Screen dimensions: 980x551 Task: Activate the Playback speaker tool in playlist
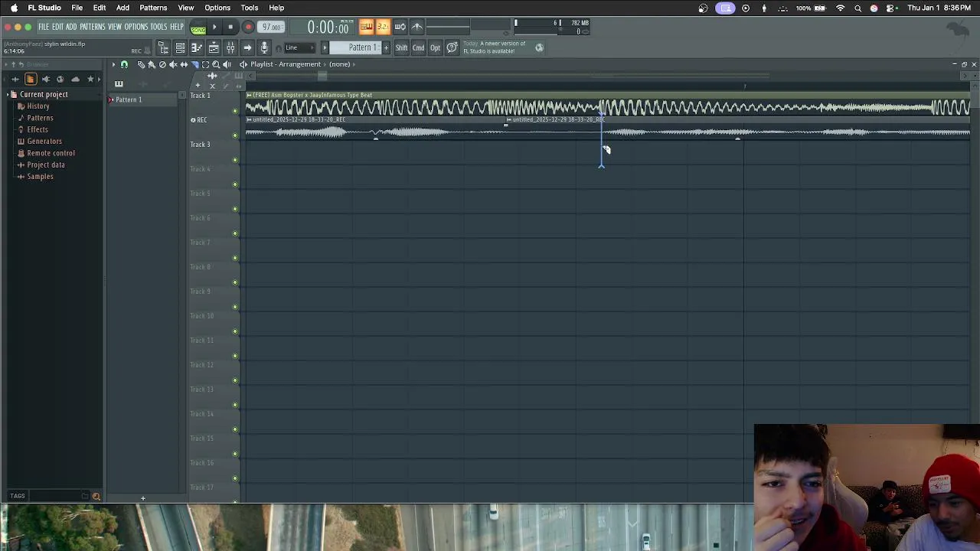pyautogui.click(x=227, y=64)
